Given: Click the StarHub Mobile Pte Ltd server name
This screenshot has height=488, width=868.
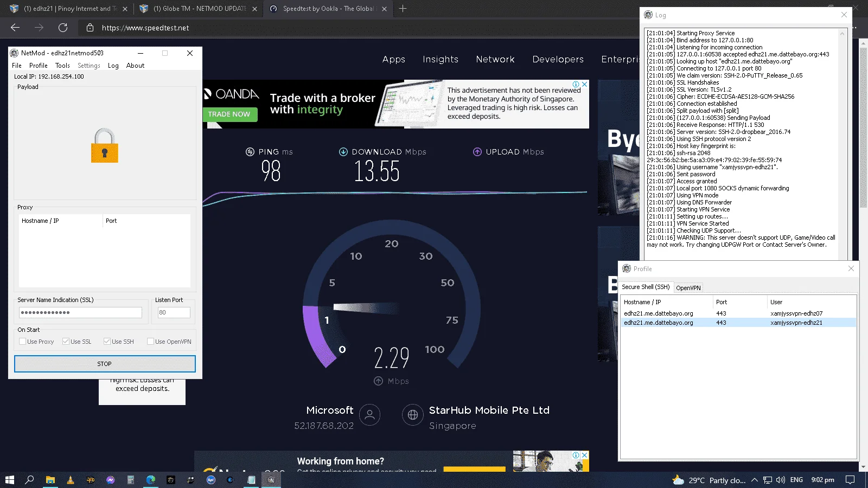Looking at the screenshot, I should [x=489, y=410].
